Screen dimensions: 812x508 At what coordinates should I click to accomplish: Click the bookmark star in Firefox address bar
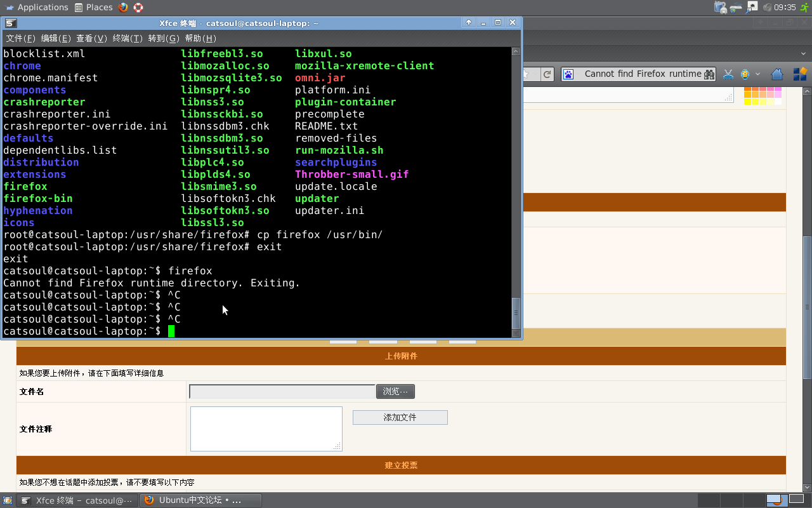click(527, 74)
